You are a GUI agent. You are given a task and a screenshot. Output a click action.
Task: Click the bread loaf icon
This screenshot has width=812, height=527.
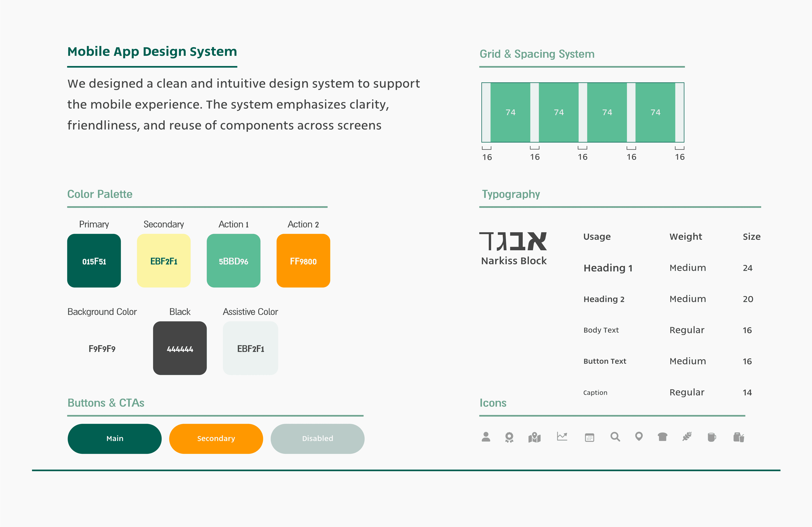tap(662, 437)
